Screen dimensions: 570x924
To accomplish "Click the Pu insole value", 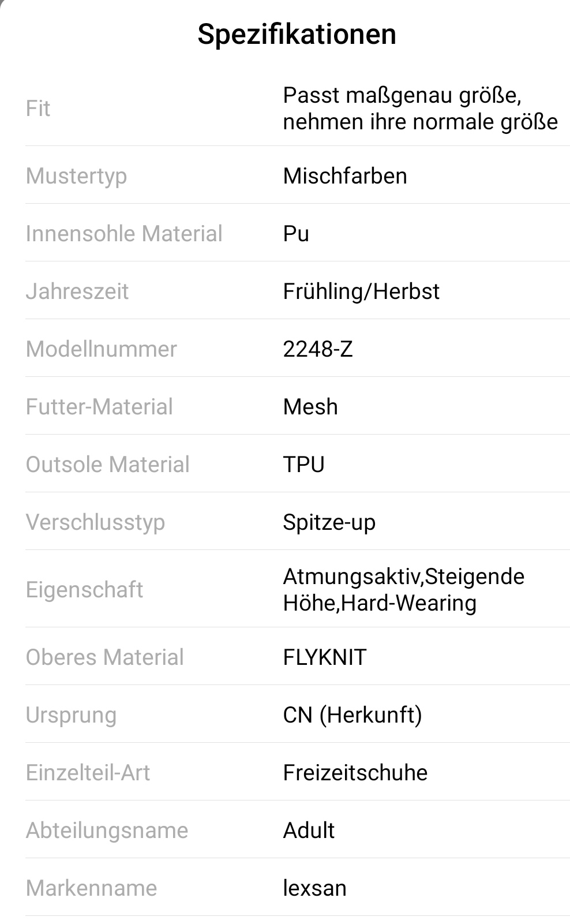I will tap(296, 234).
